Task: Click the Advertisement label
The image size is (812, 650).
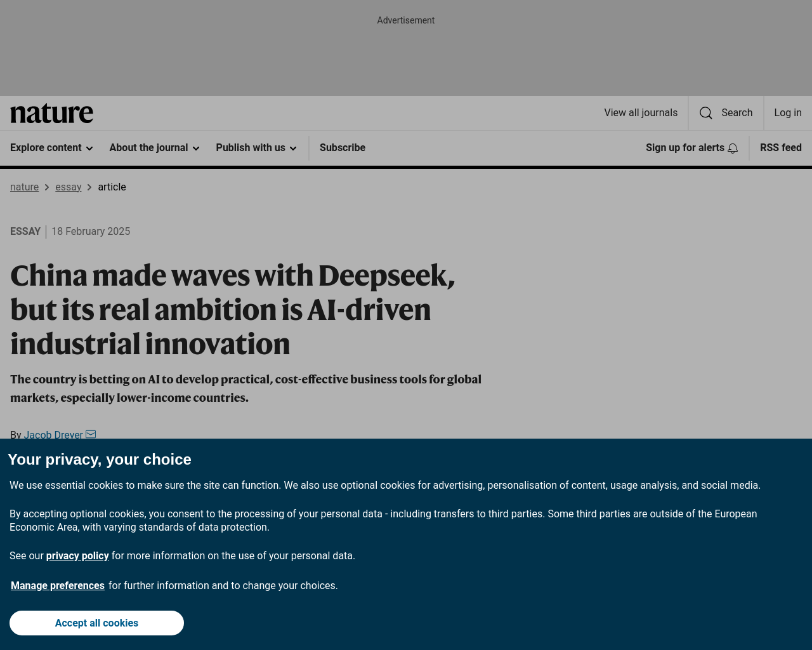Action: [x=406, y=20]
